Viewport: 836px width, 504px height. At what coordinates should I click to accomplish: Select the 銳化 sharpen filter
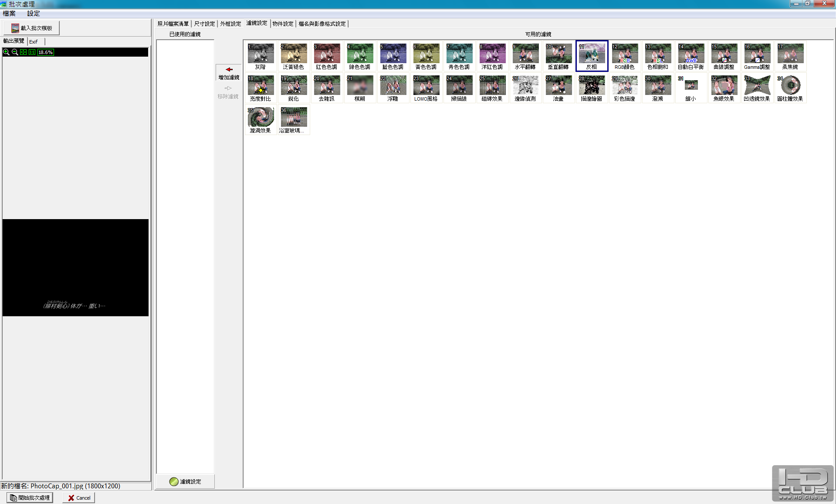click(x=294, y=88)
